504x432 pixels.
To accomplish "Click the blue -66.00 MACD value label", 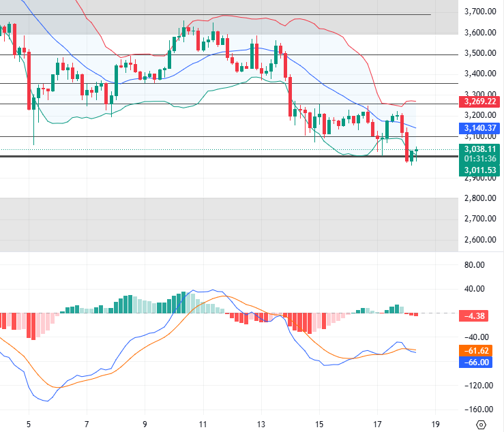I will (479, 362).
